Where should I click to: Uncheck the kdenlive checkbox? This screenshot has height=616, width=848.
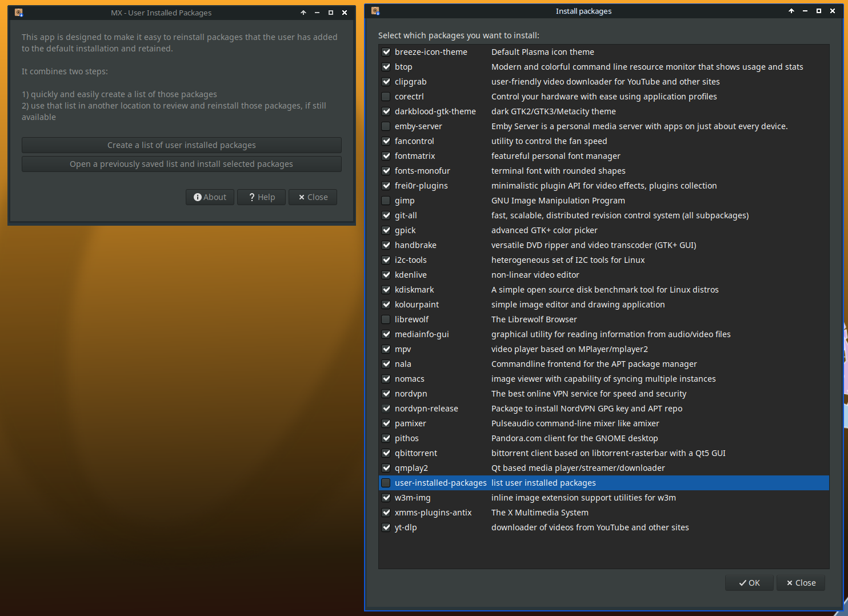[386, 275]
